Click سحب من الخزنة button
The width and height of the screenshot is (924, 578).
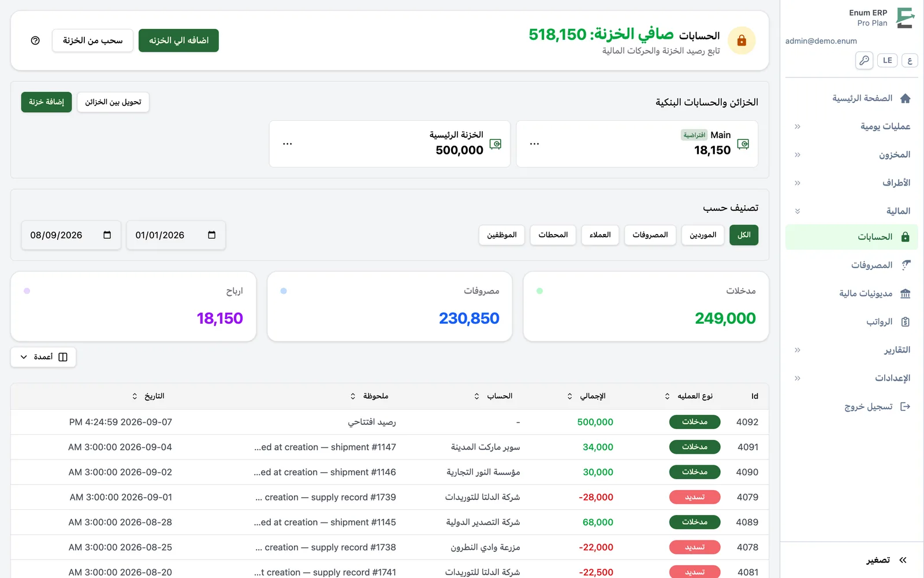[92, 40]
